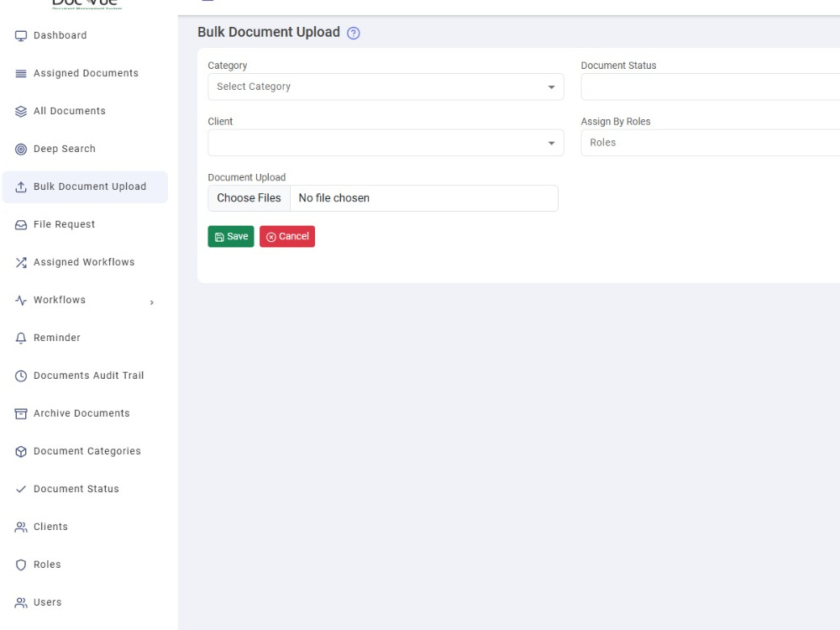Open File Request page

coord(65,224)
